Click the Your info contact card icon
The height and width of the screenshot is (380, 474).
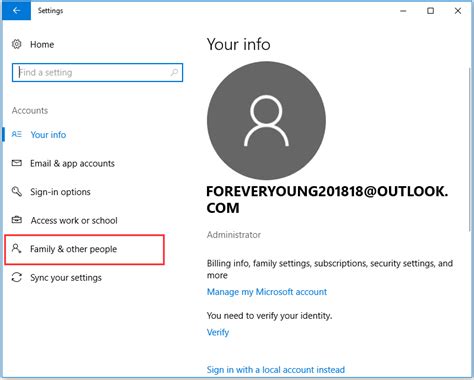(17, 134)
